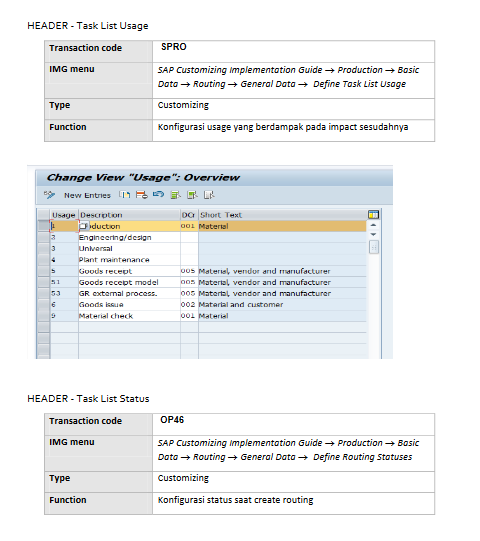
Task: Click the scroll up arrow of table
Action: [x=373, y=225]
